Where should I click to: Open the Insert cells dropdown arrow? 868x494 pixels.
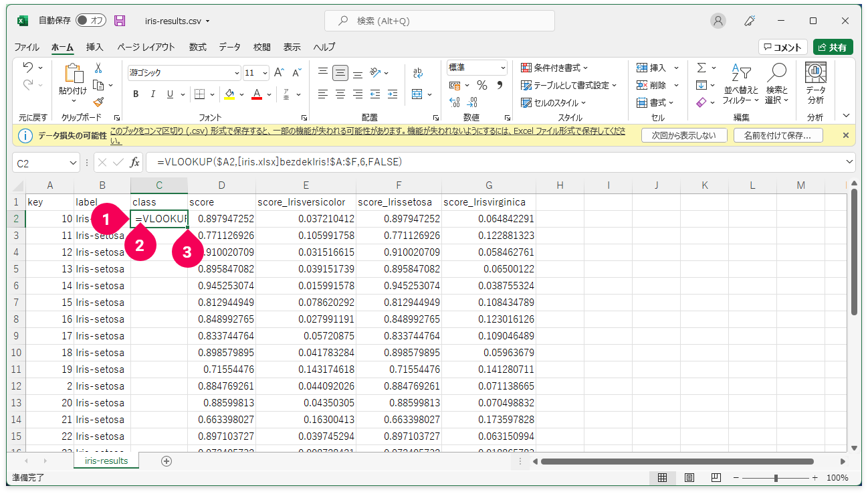click(x=676, y=68)
